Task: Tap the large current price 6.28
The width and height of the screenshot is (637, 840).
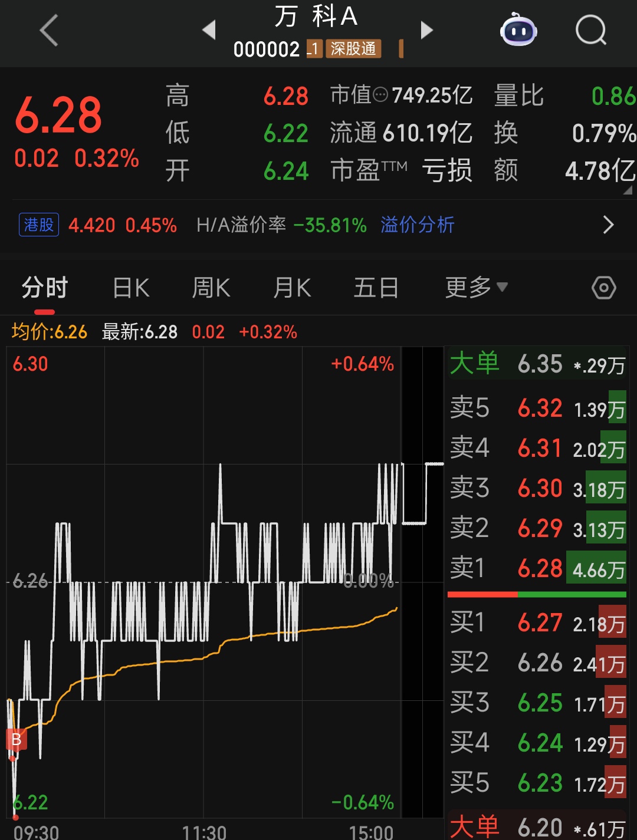Action: [58, 115]
